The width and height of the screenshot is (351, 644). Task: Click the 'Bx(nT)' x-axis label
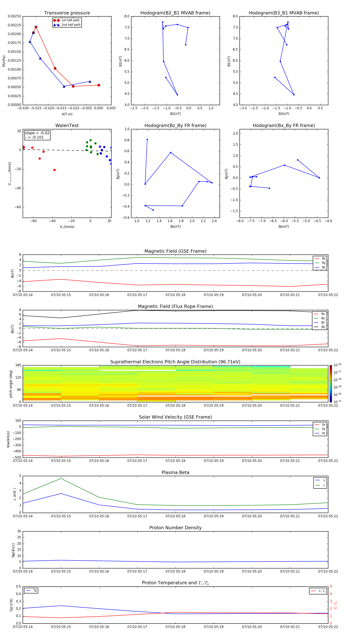[284, 227]
